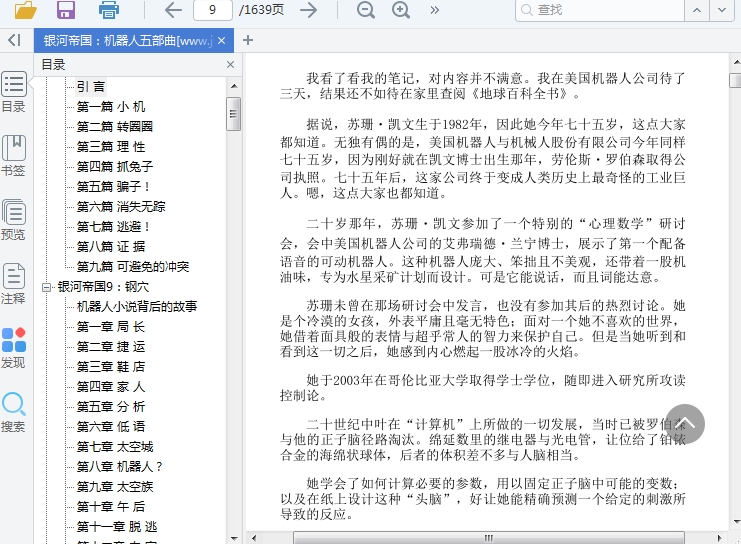Click the horizontal scrollbar right arrow
This screenshot has width=741, height=544.
(x=719, y=538)
